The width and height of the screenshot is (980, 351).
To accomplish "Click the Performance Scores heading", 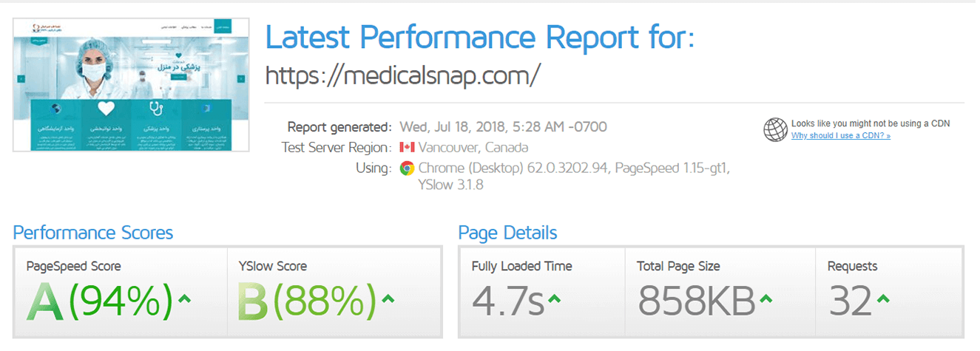I will click(x=93, y=234).
